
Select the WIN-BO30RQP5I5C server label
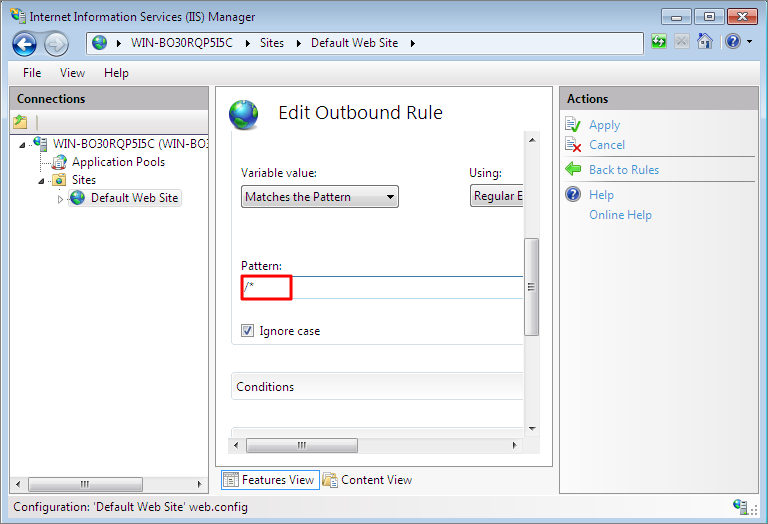coord(130,143)
